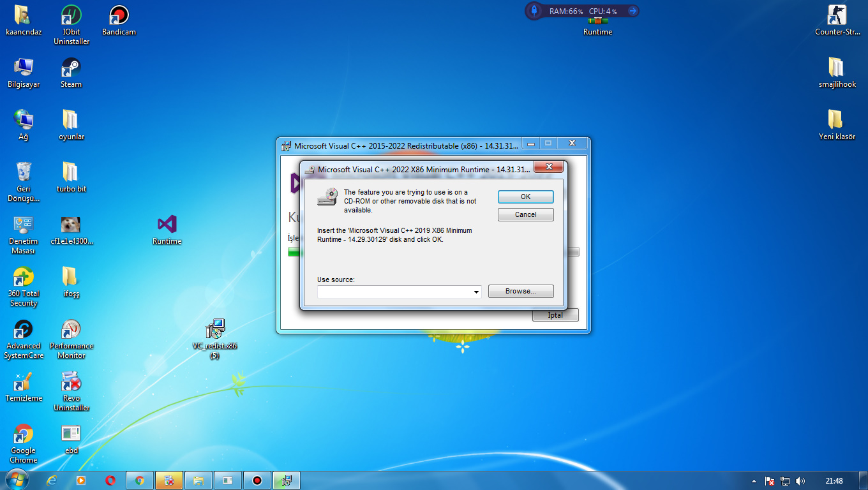The height and width of the screenshot is (490, 868).
Task: Select the 360 Total Security shortcut
Action: pyautogui.click(x=24, y=286)
